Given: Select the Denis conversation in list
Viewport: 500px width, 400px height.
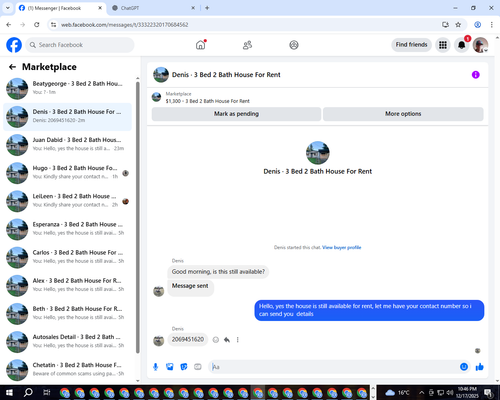Looking at the screenshot, I should (67, 117).
